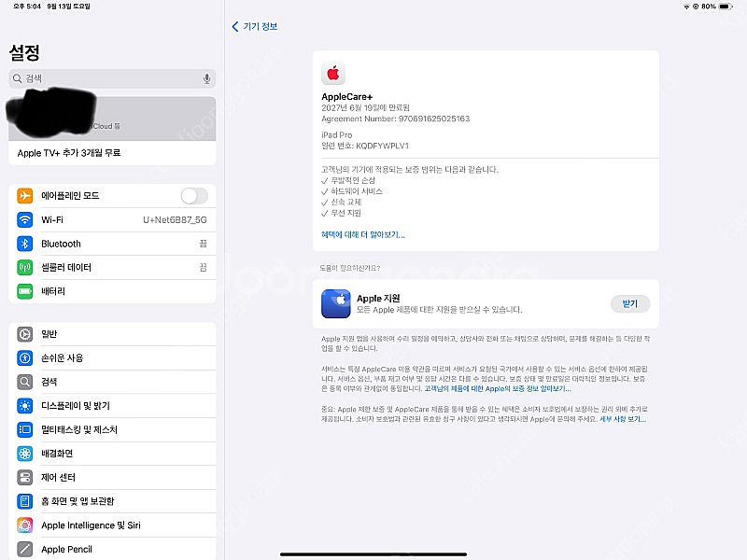This screenshot has height=560, width=747.
Task: Click the Wi-Fi icon
Action: coord(25,219)
